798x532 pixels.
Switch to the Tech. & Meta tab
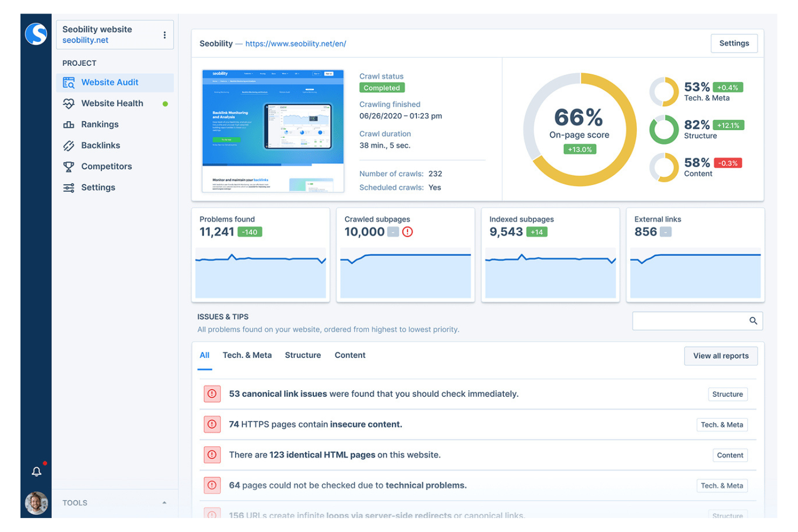tap(247, 355)
